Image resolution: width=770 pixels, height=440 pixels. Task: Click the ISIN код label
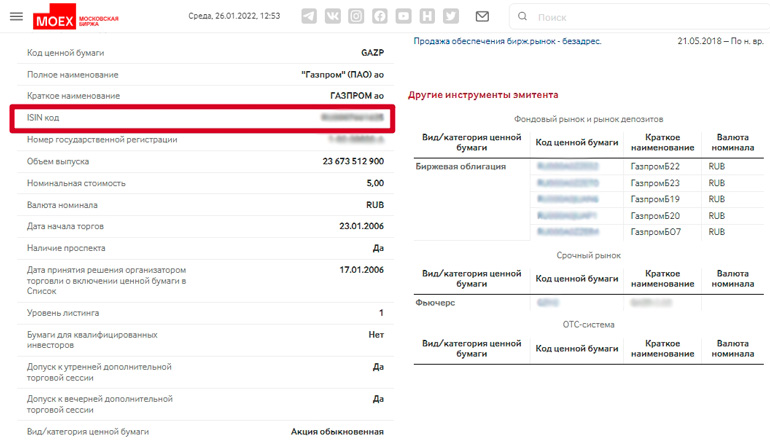[43, 117]
